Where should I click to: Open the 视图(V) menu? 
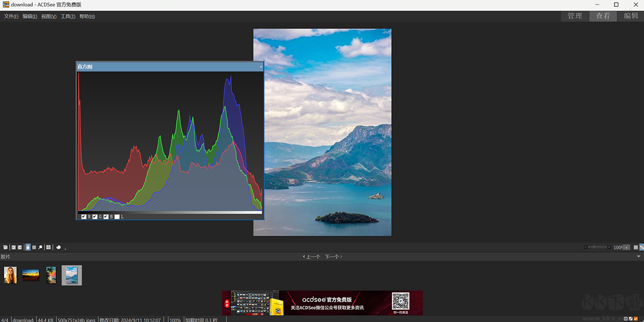tap(49, 17)
